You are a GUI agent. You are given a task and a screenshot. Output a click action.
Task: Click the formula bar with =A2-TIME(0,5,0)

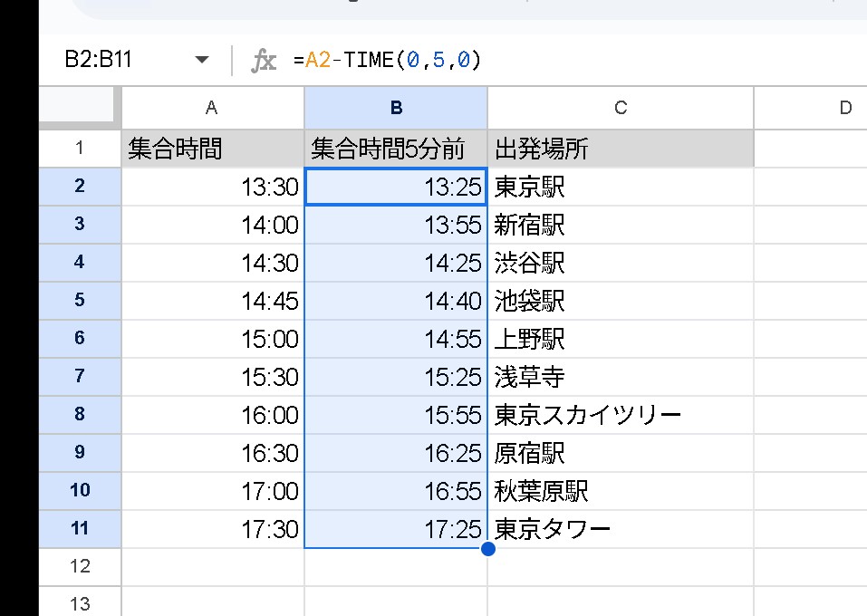tap(544, 61)
